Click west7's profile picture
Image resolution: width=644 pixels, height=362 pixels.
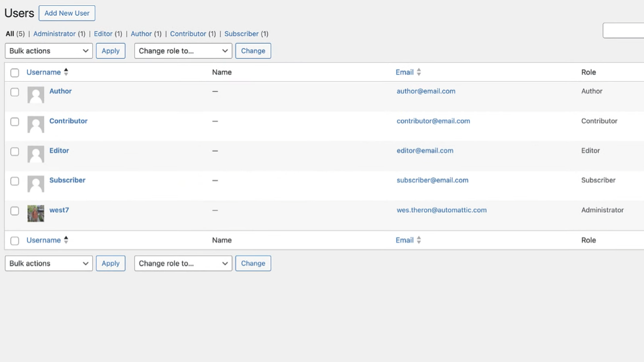(x=35, y=213)
